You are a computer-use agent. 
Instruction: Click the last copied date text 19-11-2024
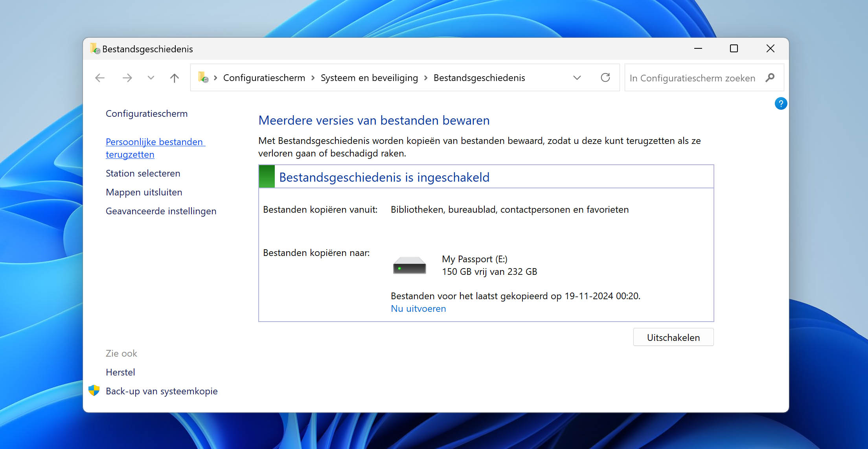coord(589,296)
